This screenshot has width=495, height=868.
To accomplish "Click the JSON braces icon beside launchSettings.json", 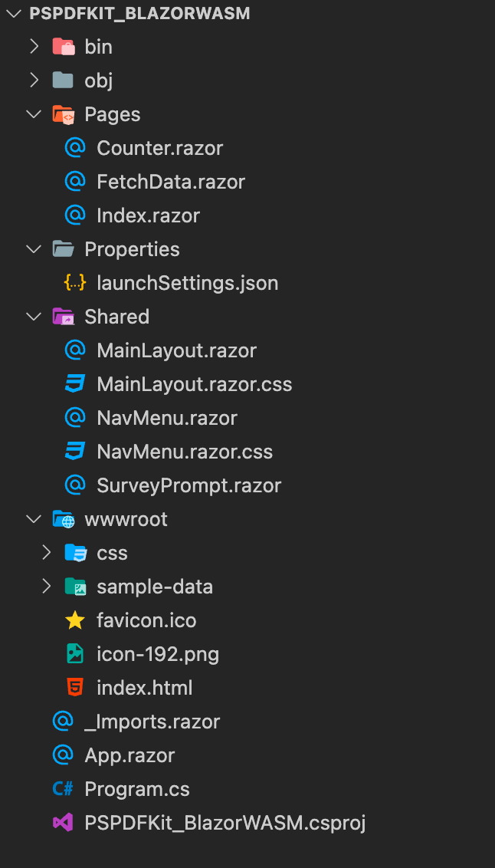I will coord(74,283).
